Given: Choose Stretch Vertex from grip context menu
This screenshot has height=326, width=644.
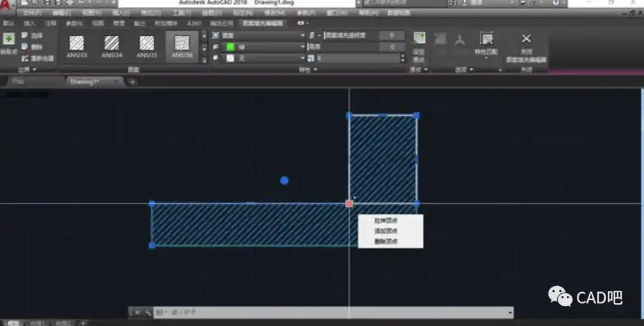Looking at the screenshot, I should [386, 220].
